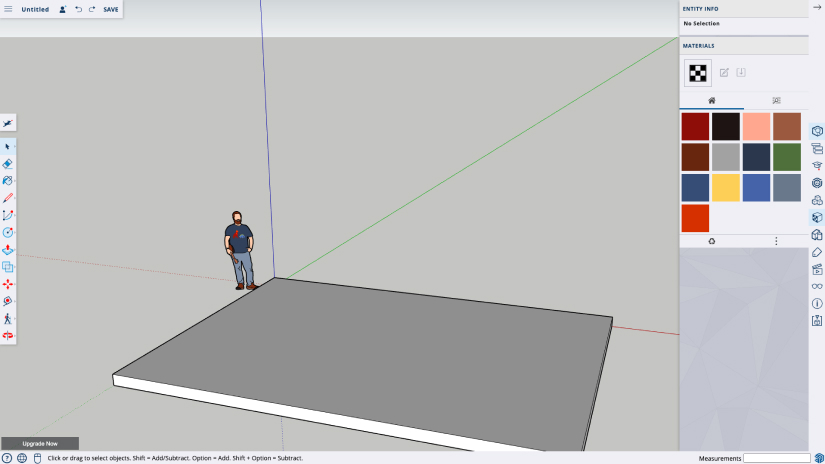Select the Eraser tool
825x464 pixels.
pos(8,163)
